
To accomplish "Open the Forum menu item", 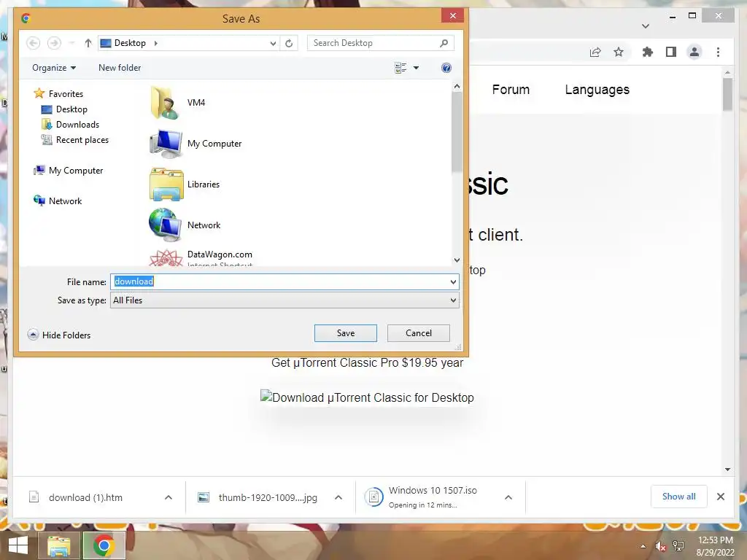I will coord(511,90).
